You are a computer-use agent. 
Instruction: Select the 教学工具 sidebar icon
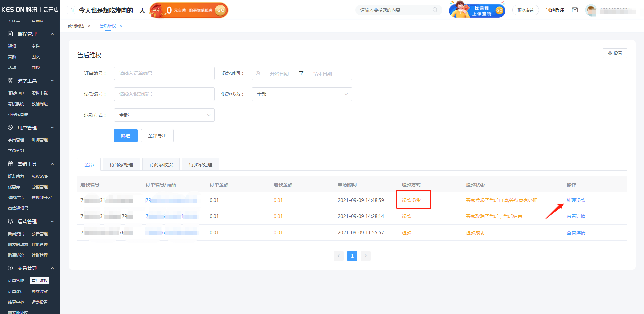click(x=10, y=80)
